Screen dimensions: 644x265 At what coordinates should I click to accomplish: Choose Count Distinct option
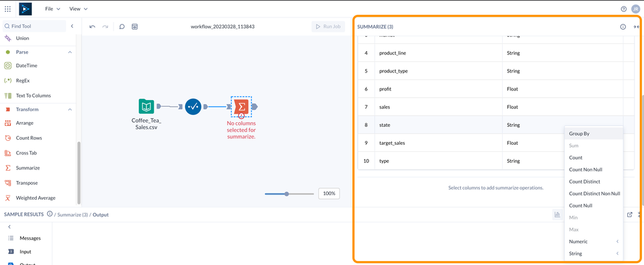pyautogui.click(x=594, y=182)
